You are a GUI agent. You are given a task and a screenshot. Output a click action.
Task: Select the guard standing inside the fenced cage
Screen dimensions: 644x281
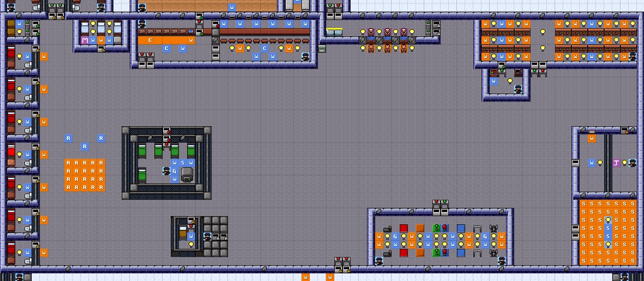click(167, 171)
